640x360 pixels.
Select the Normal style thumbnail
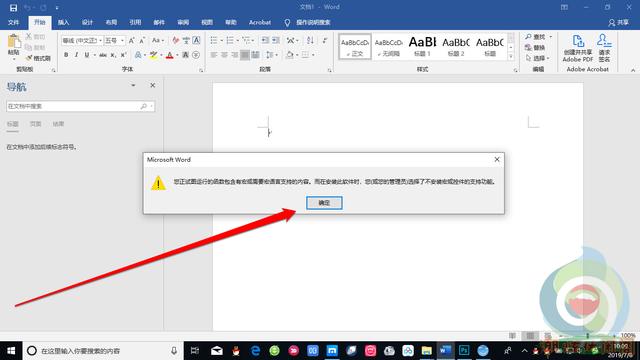click(x=355, y=47)
